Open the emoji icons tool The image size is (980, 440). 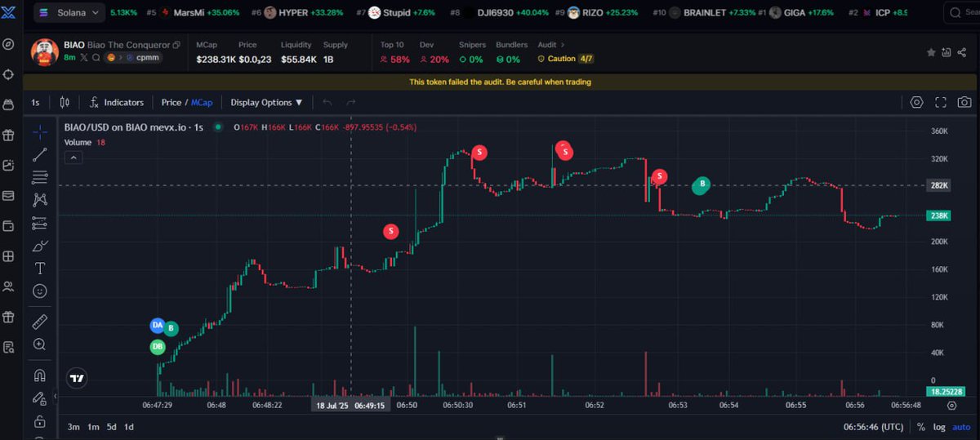(39, 291)
